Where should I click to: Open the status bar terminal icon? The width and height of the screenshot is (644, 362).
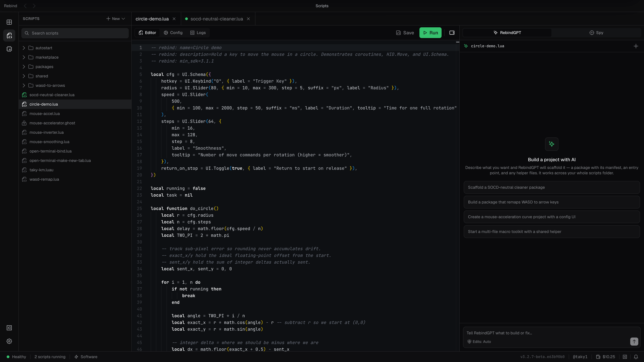[x=625, y=357]
